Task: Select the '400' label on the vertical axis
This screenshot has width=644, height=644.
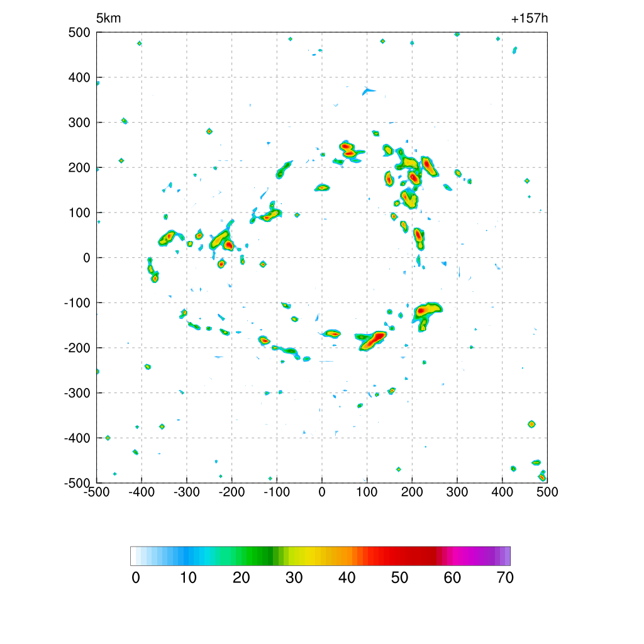Action: tap(79, 77)
